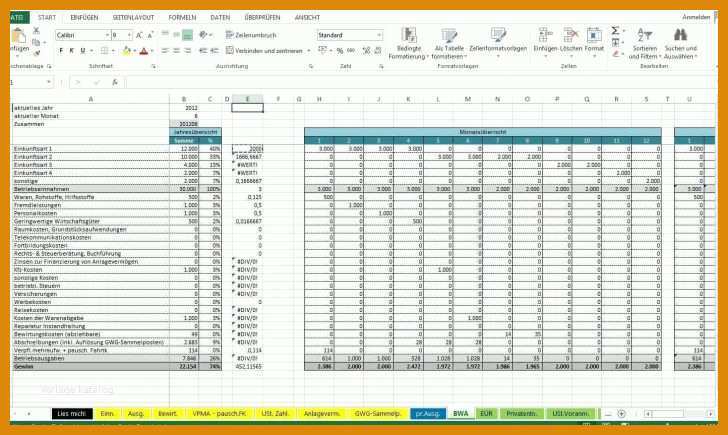Increase font size with the large A
This screenshot has height=435, width=728.
[139, 35]
